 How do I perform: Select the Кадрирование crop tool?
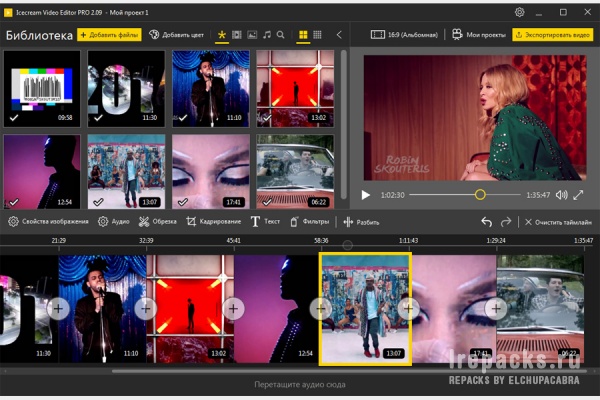(214, 222)
